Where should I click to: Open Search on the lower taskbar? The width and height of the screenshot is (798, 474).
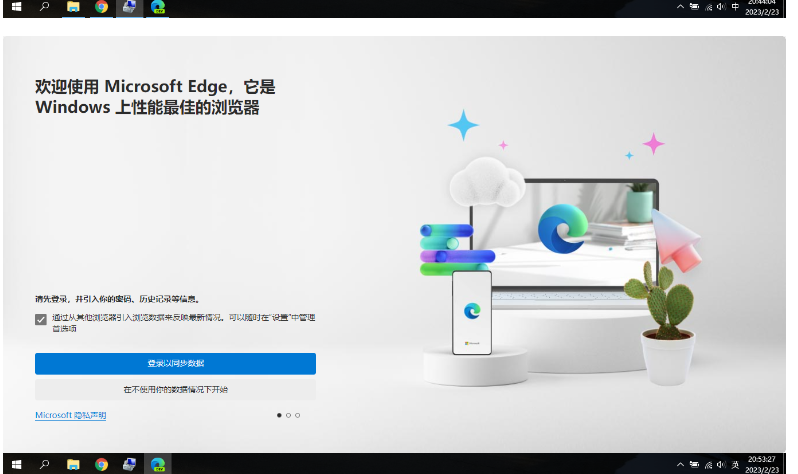45,464
